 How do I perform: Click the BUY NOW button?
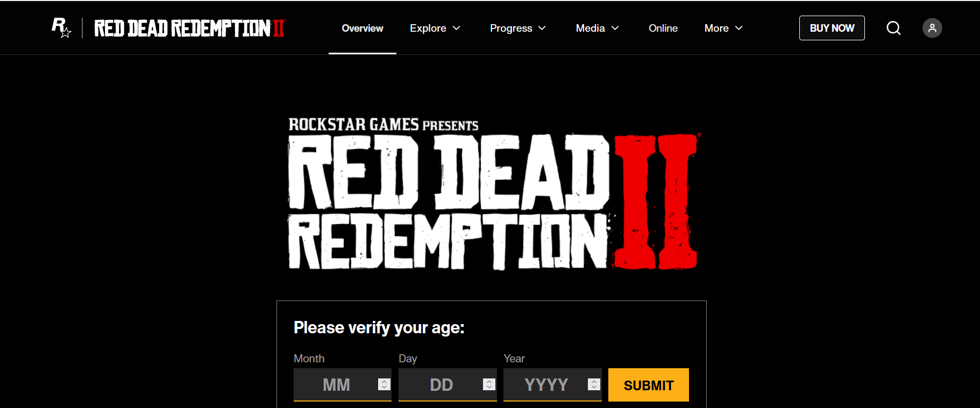click(x=832, y=28)
